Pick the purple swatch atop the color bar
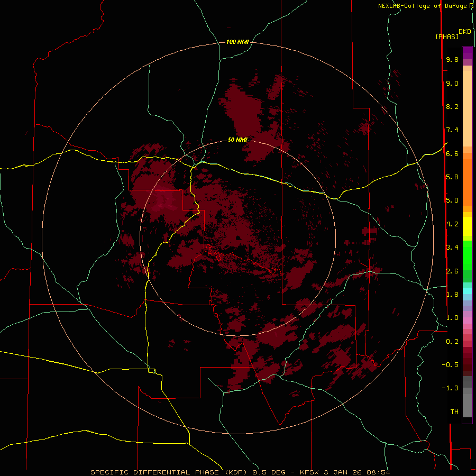 click(467, 53)
